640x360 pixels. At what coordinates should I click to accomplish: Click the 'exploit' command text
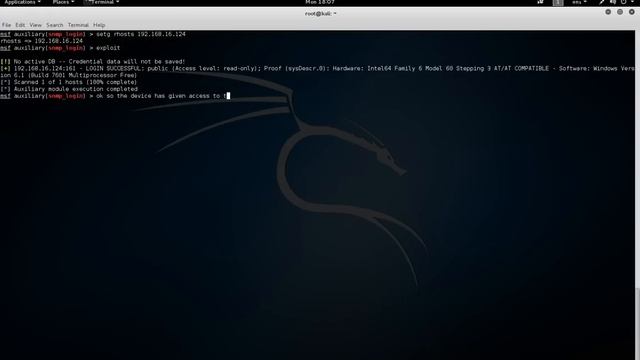[x=108, y=48]
